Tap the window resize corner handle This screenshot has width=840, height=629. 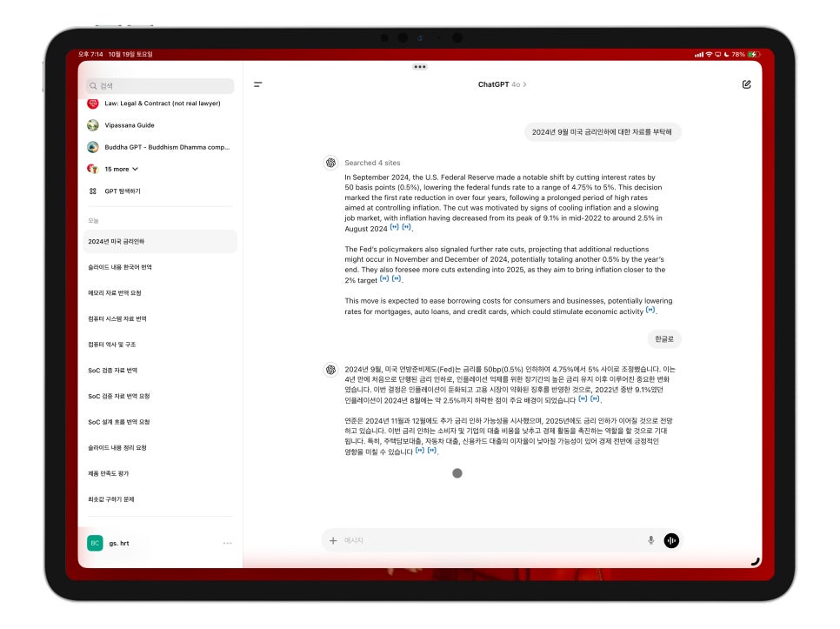(756, 561)
